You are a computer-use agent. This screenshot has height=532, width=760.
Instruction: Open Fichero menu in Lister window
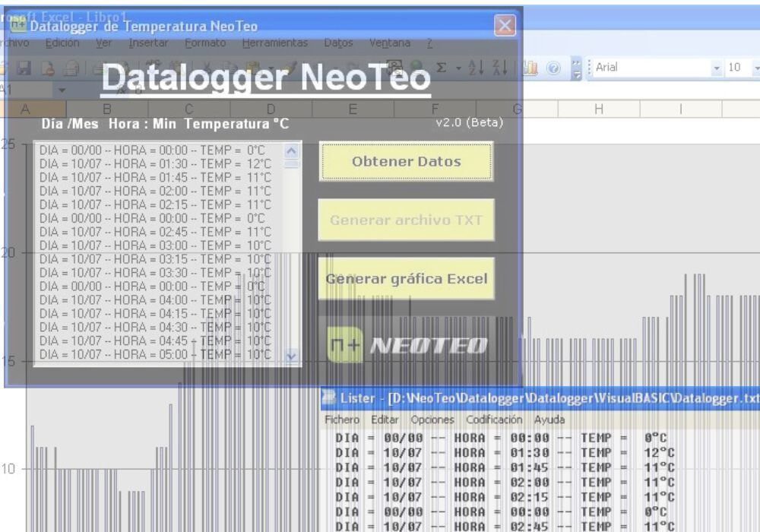tap(342, 420)
